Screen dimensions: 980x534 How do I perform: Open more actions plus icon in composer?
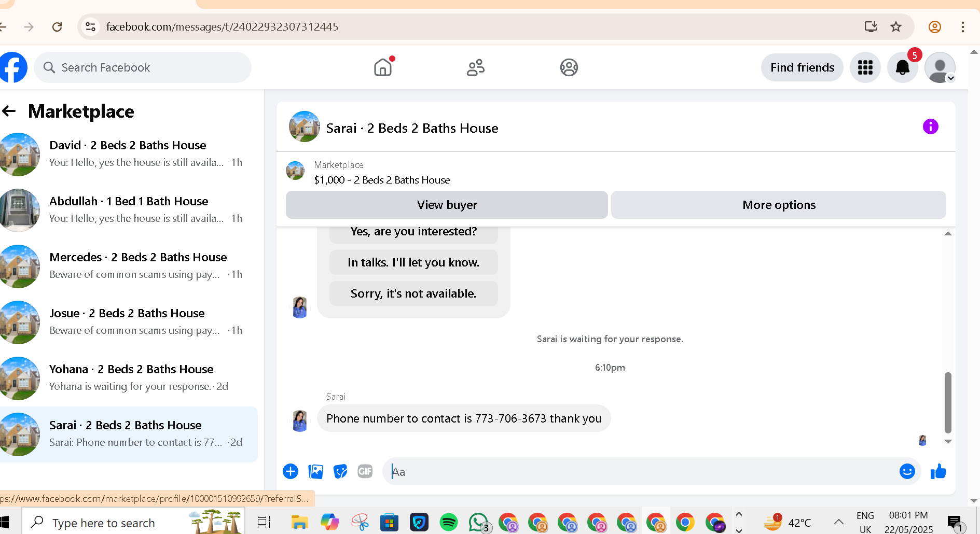(291, 471)
